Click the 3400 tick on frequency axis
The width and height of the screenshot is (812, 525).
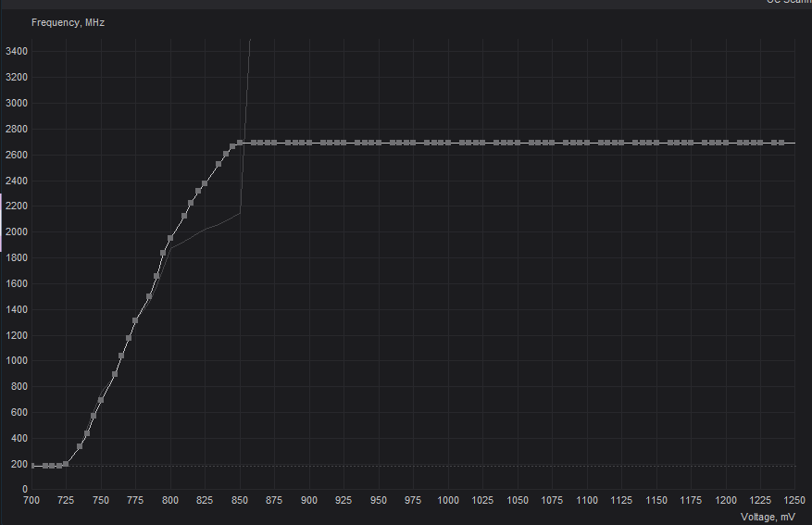16,51
